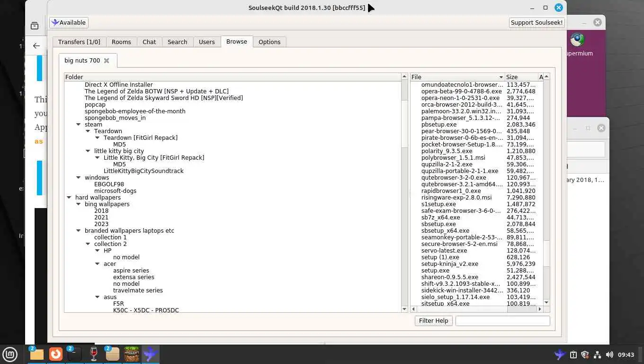
Task: Select file pbsetup.exe
Action: (439, 125)
